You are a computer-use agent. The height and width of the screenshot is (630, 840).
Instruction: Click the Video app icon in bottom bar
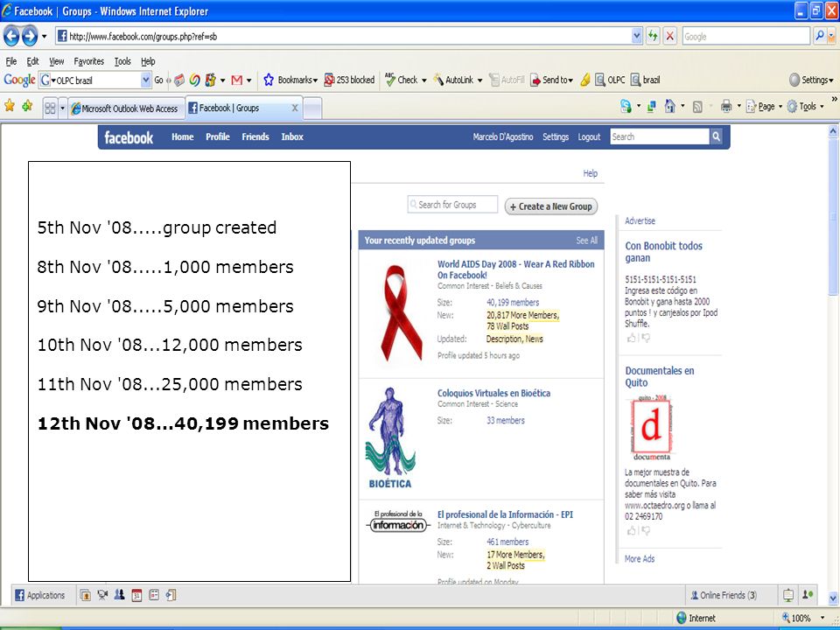102,595
